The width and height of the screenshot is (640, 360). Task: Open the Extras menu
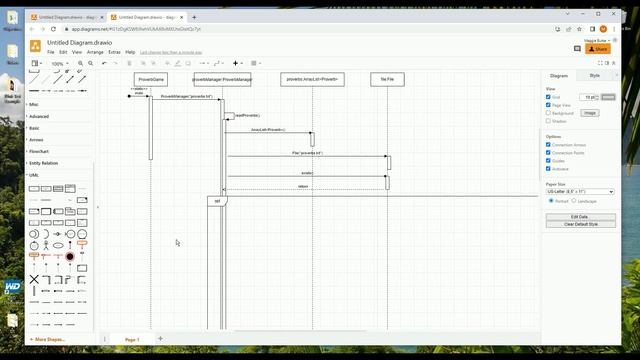pyautogui.click(x=114, y=52)
